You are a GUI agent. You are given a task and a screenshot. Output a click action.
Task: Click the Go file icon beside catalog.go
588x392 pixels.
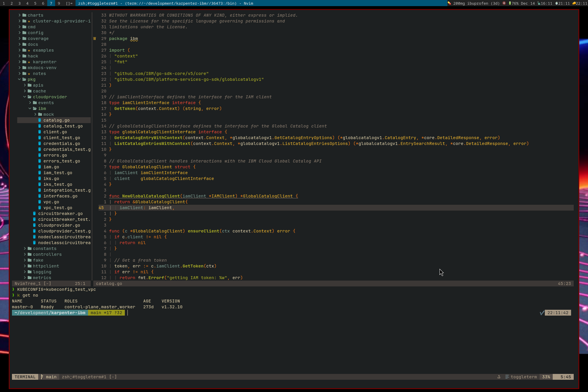tap(40, 120)
